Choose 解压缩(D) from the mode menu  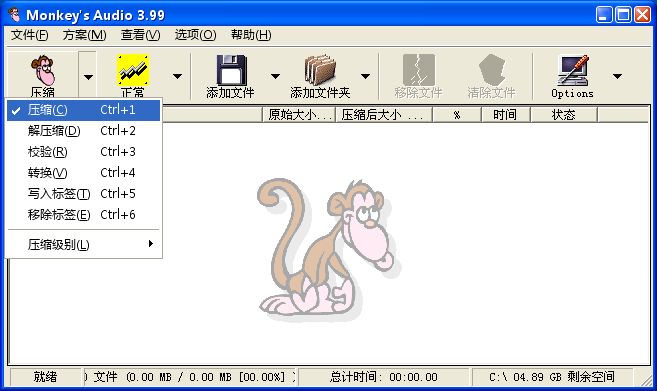click(83, 131)
